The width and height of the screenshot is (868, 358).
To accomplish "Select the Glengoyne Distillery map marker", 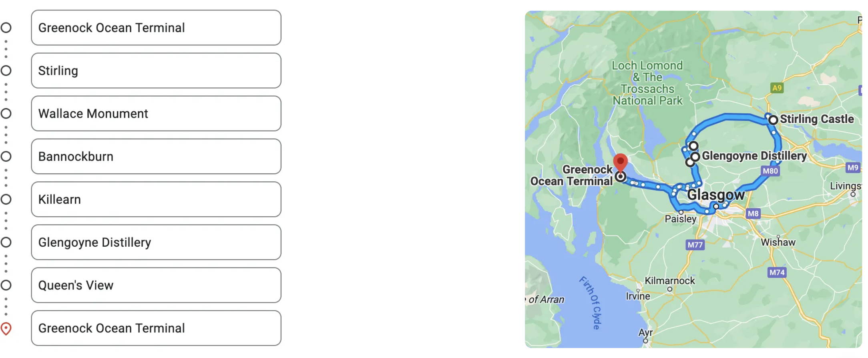I will coord(695,157).
